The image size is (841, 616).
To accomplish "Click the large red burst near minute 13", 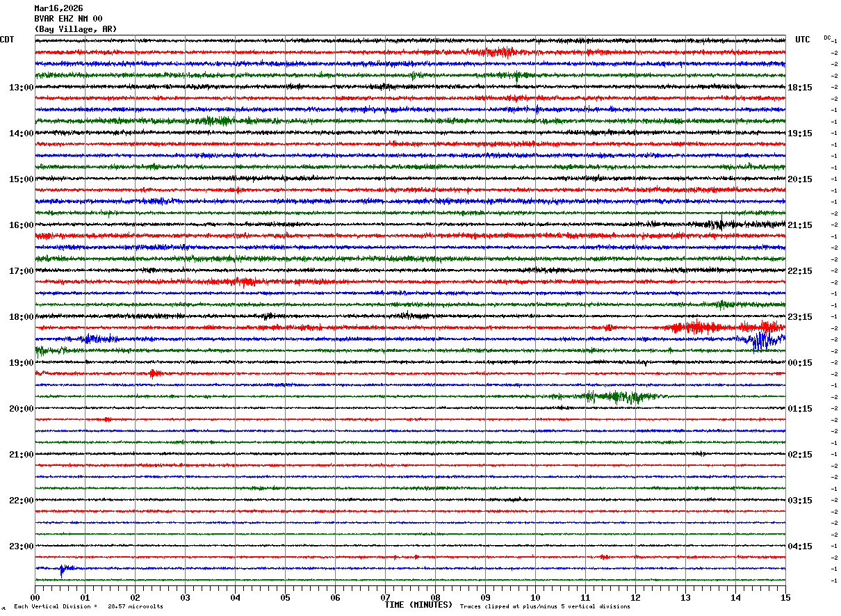I will pyautogui.click(x=697, y=327).
